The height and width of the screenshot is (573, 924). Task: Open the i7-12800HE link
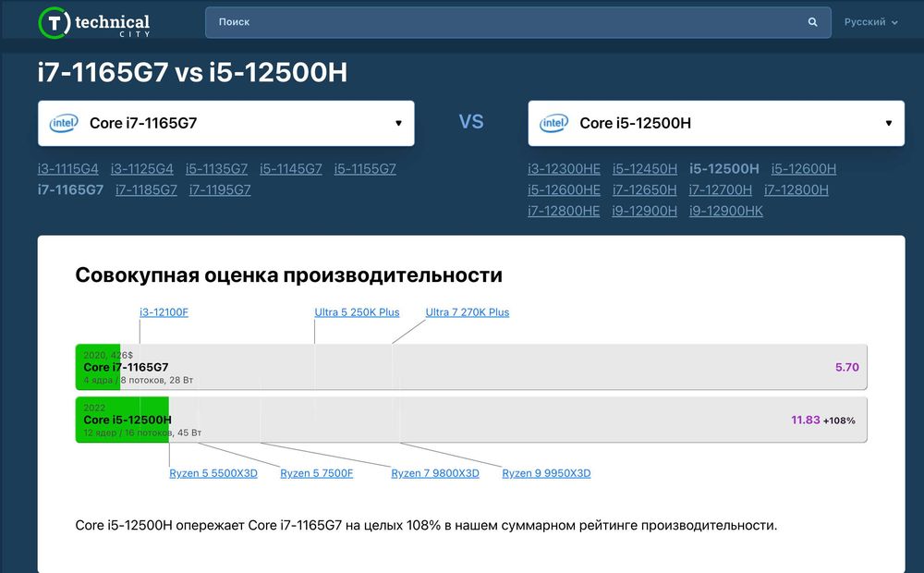point(564,211)
